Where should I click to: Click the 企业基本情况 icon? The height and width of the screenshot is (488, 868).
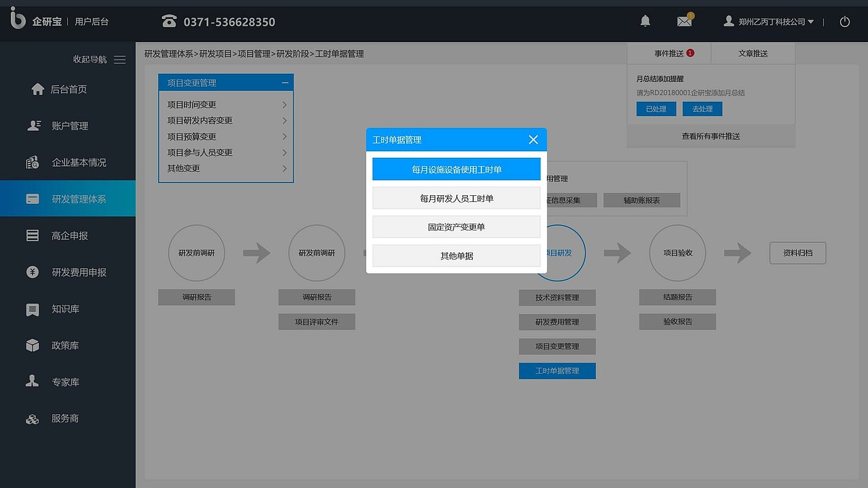click(x=33, y=163)
